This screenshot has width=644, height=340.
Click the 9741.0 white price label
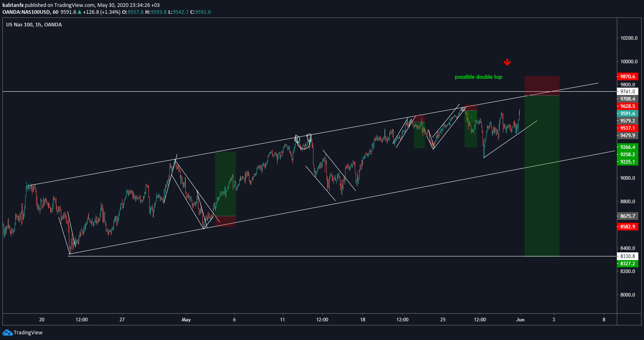(627, 92)
